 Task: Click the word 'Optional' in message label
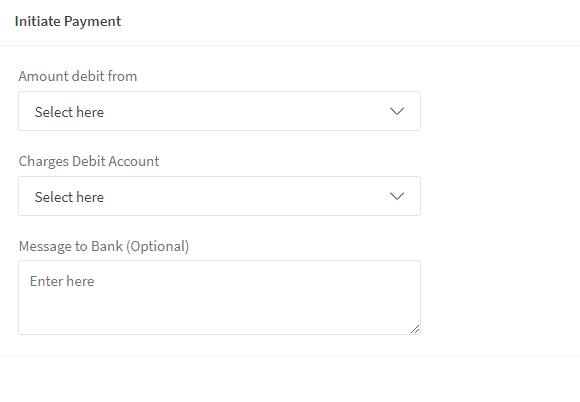tap(158, 246)
